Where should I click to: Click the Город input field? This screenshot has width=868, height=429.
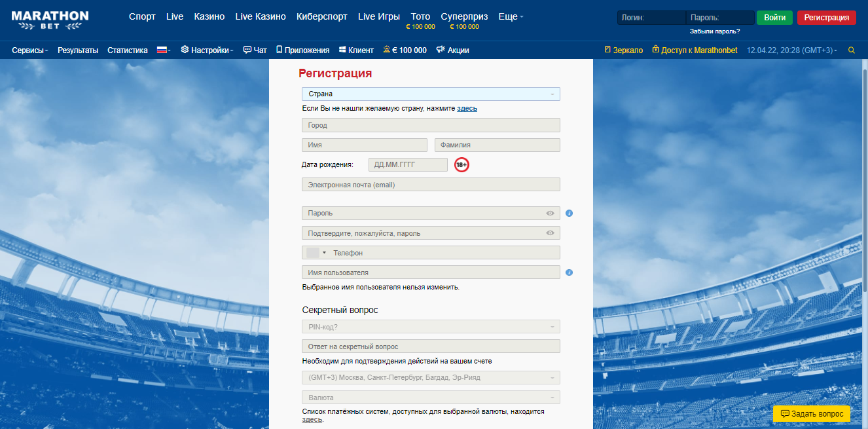431,125
